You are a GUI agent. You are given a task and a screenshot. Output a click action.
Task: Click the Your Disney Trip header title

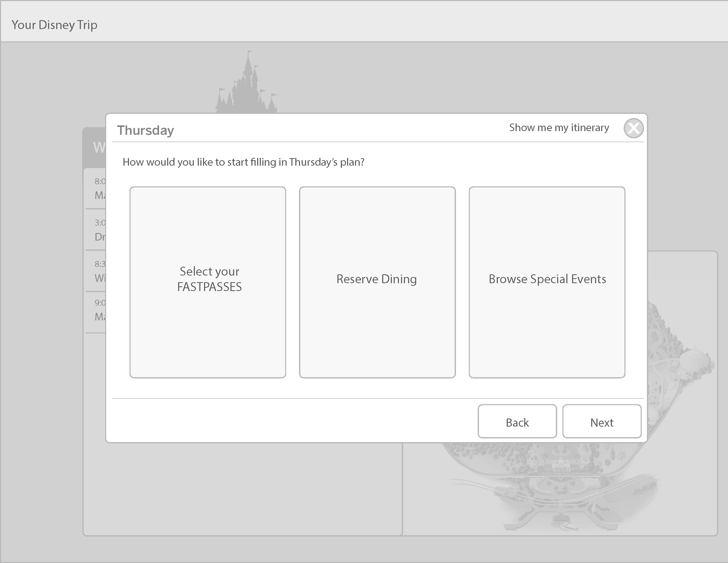pos(54,25)
